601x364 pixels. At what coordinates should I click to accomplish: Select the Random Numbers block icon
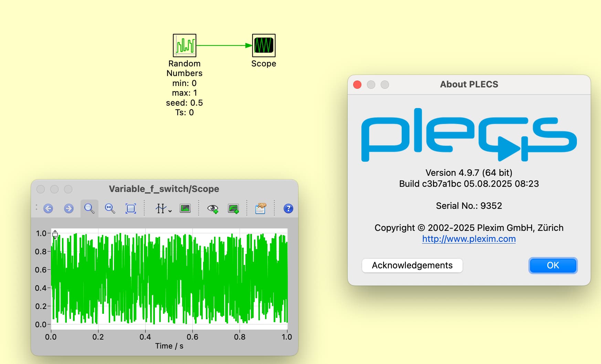[184, 45]
